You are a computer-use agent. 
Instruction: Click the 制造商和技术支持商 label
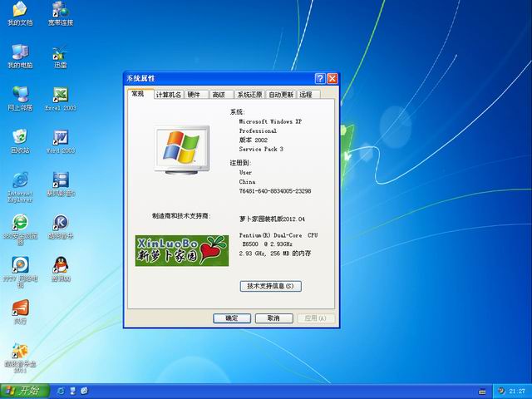tap(181, 216)
